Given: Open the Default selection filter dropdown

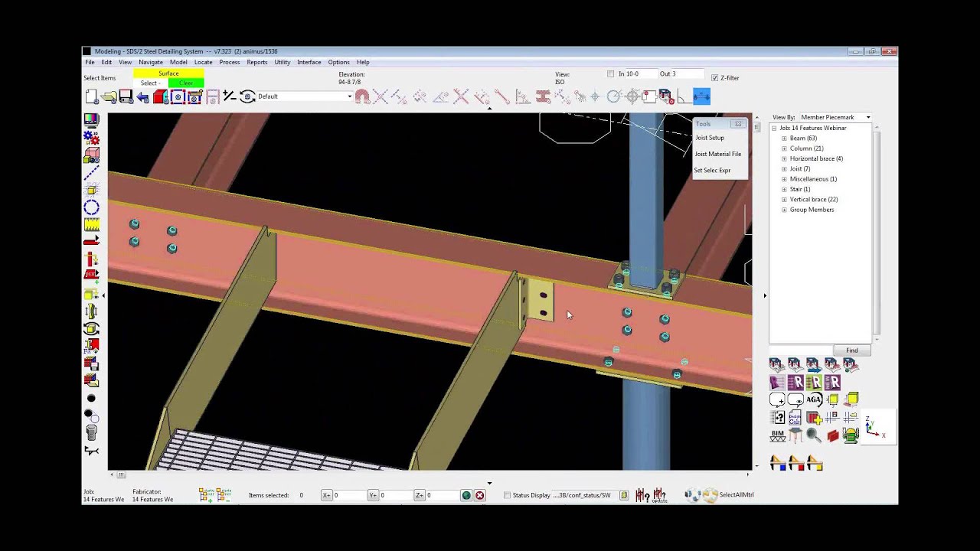Looking at the screenshot, I should [305, 96].
